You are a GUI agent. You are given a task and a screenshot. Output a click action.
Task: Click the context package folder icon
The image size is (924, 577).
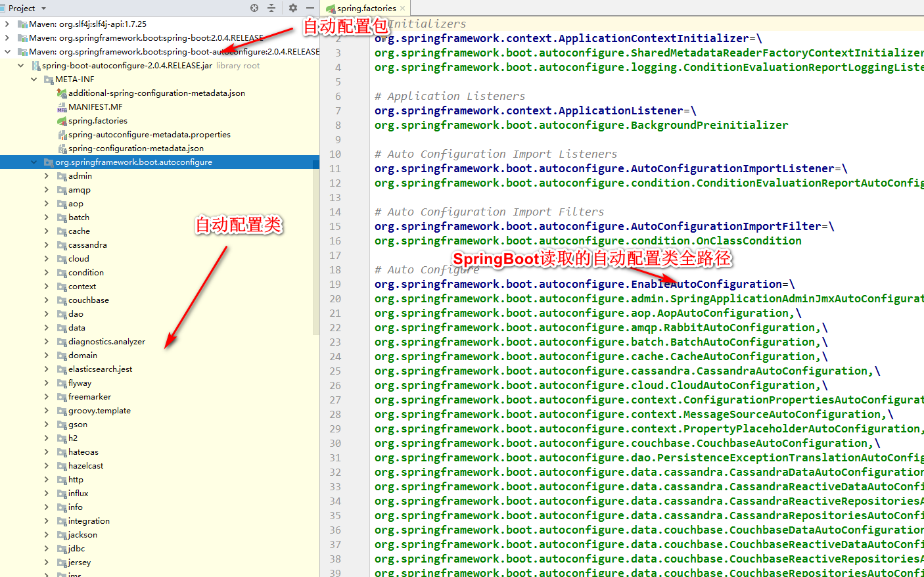click(x=62, y=287)
